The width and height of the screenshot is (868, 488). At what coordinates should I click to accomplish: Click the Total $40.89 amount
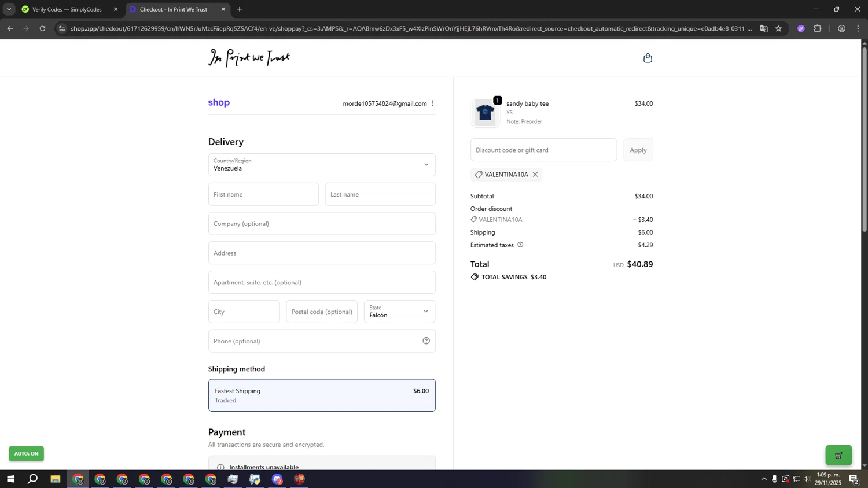640,264
